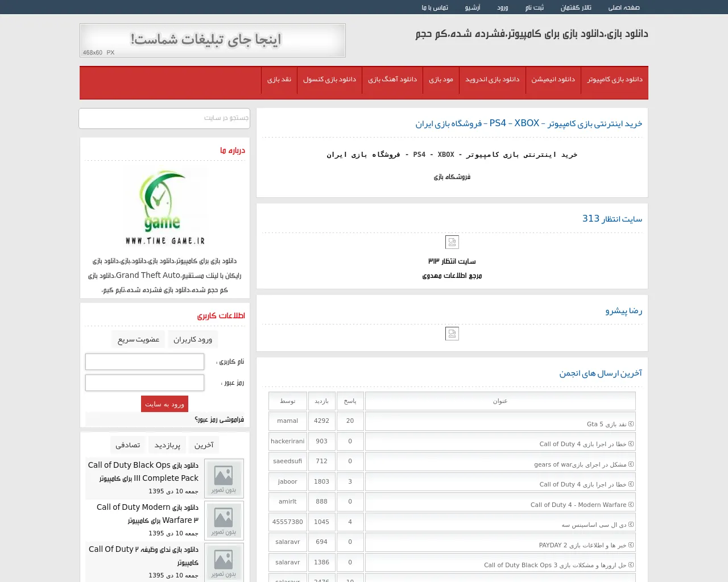
Task: Open آرشیو from the top bar
Action: [473, 7]
